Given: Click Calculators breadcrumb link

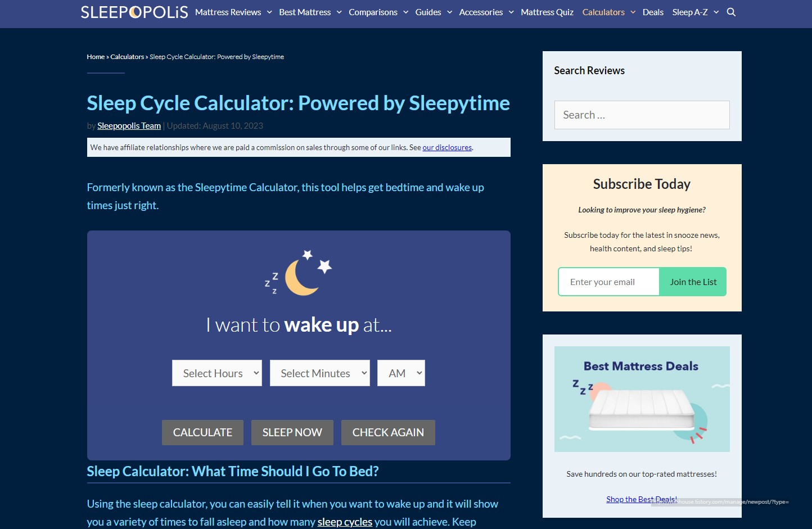Looking at the screenshot, I should [127, 57].
